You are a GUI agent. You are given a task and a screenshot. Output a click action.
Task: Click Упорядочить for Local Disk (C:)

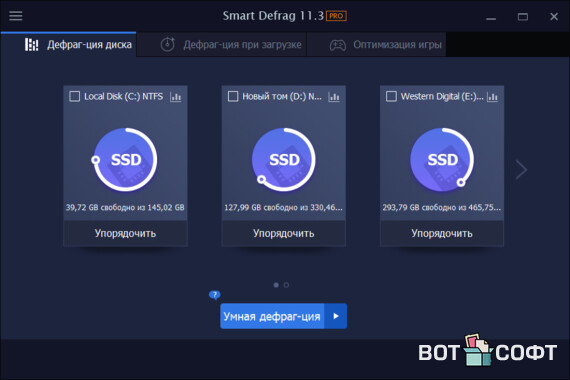125,233
